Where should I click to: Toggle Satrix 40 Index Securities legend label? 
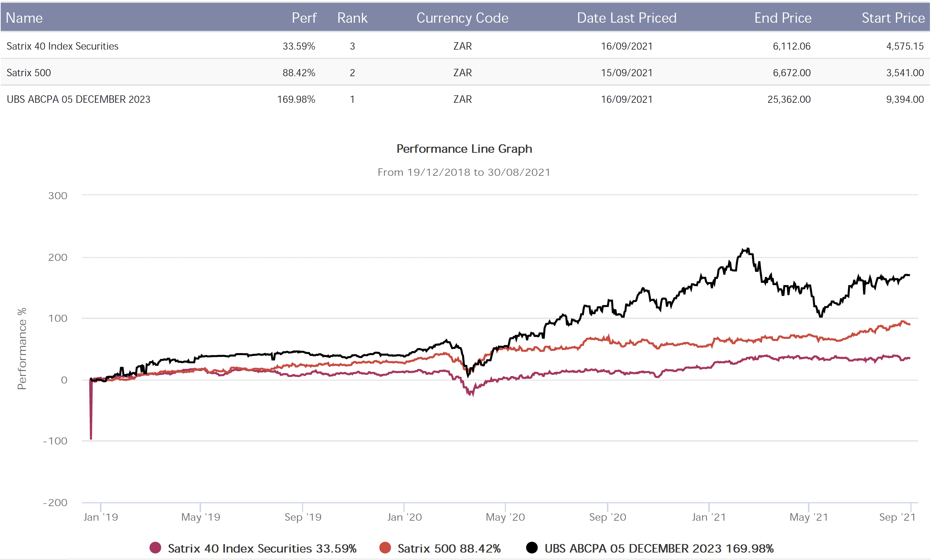(262, 548)
